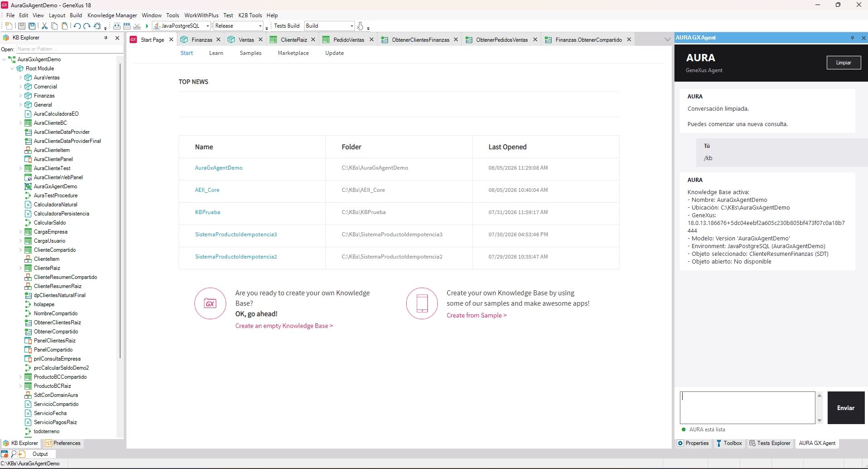This screenshot has height=469, width=868.
Task: Switch to the Preferences panel tab
Action: click(63, 443)
